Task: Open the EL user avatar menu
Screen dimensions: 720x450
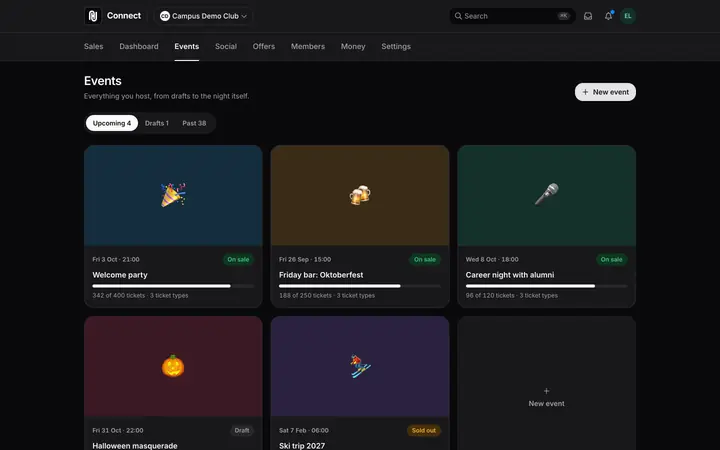Action: pyautogui.click(x=628, y=16)
